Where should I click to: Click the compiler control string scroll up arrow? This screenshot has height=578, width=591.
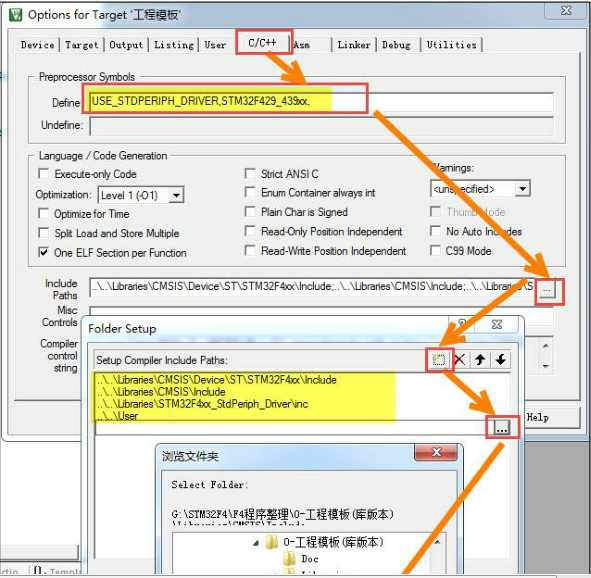tap(545, 346)
